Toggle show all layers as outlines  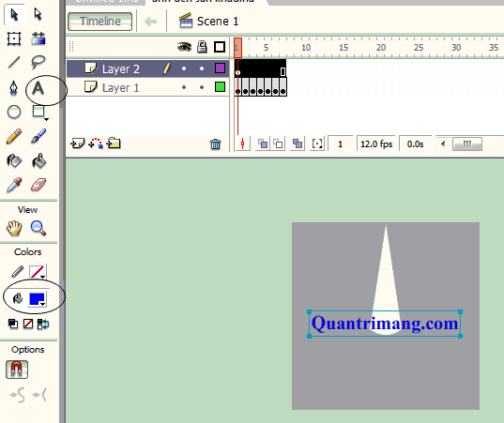click(x=220, y=47)
